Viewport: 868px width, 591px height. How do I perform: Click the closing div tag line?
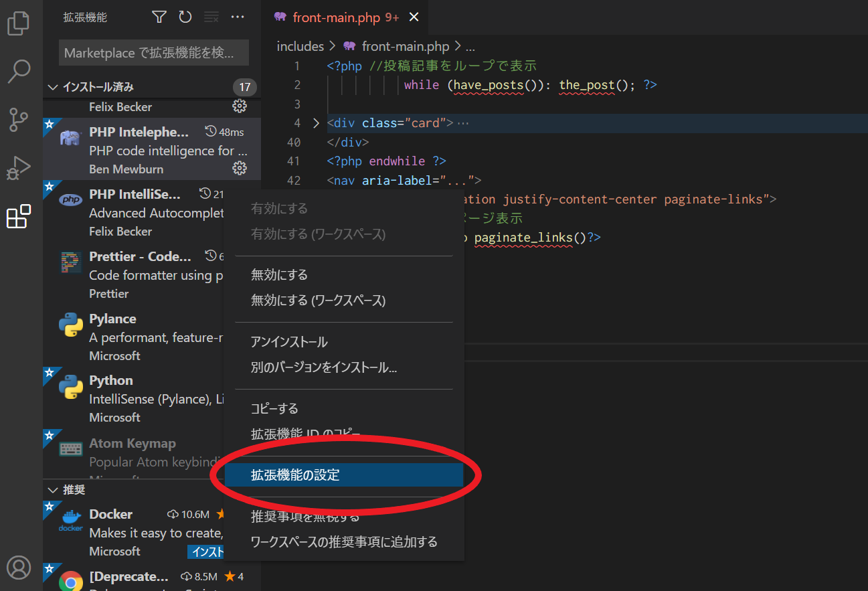tap(348, 143)
